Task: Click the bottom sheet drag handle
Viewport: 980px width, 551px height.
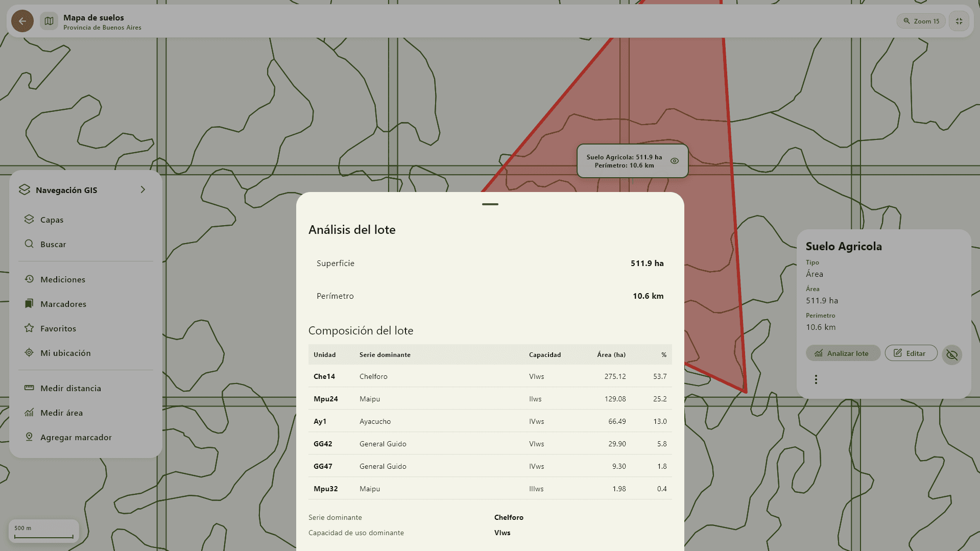Action: click(x=490, y=204)
